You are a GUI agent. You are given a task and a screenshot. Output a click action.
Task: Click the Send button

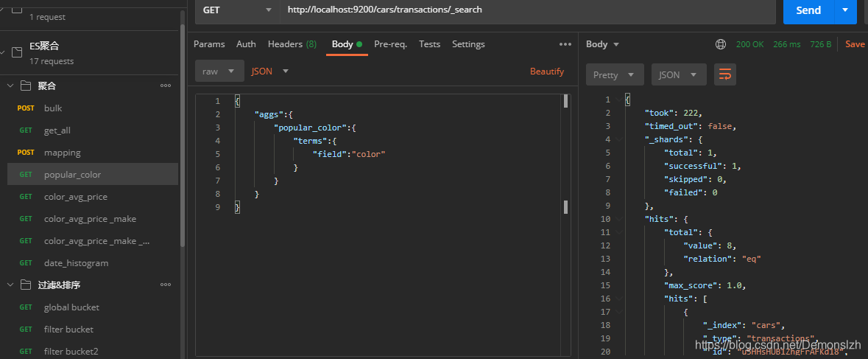click(x=808, y=10)
